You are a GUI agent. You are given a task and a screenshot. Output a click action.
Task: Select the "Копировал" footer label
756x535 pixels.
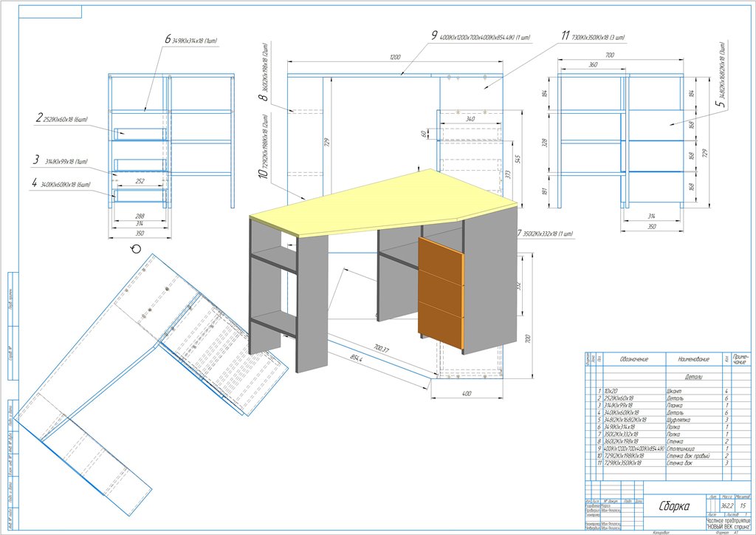(661, 533)
